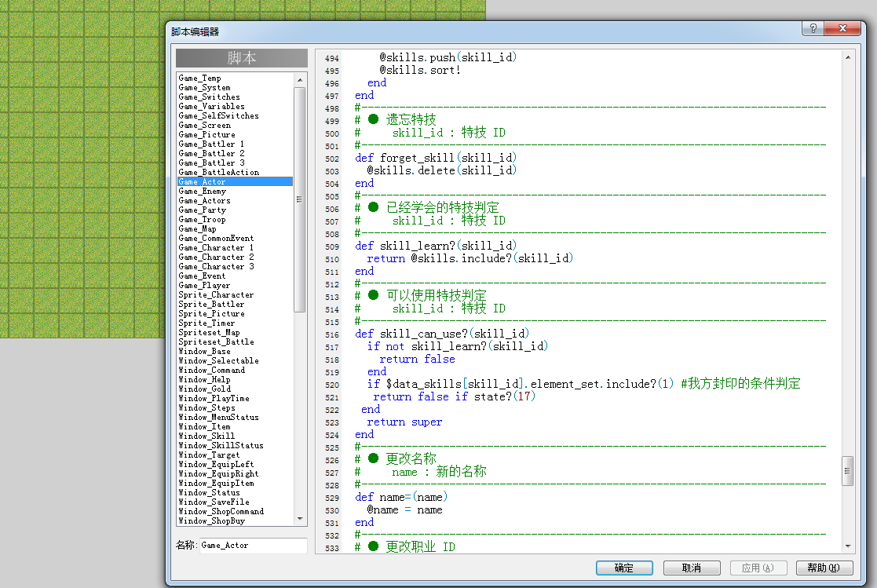Select Window_EquipItem script
The width and height of the screenshot is (877, 588).
[x=235, y=484]
